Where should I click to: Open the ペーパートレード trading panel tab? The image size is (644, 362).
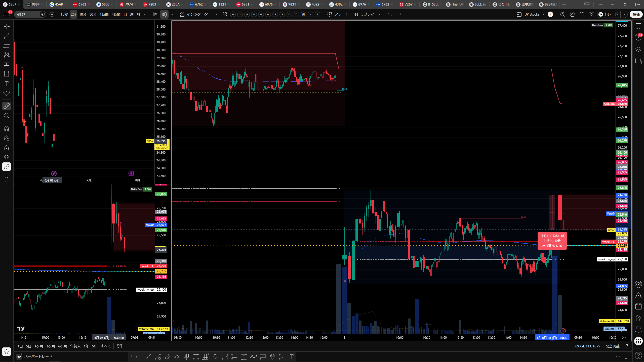point(35,356)
